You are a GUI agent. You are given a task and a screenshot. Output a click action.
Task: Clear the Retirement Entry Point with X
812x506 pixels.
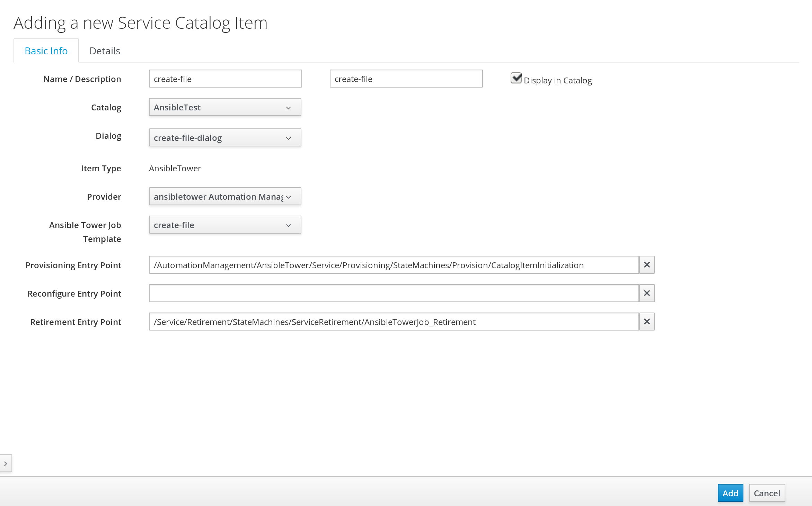click(646, 322)
